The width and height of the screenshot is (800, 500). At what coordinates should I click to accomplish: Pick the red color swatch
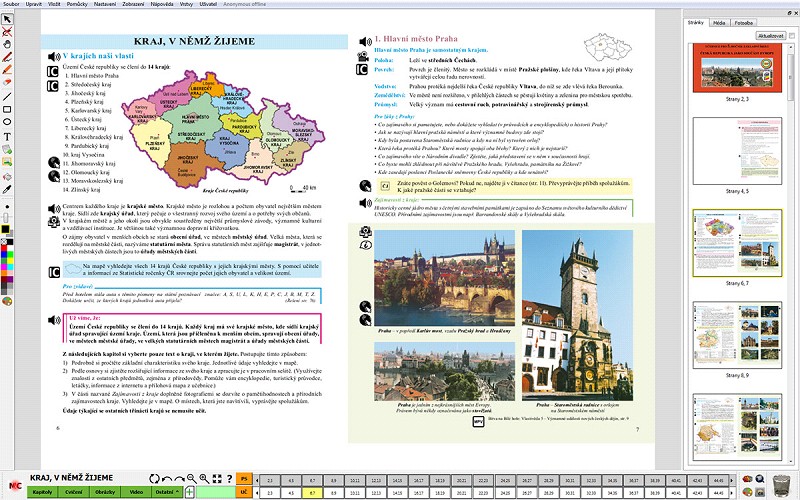point(4,248)
